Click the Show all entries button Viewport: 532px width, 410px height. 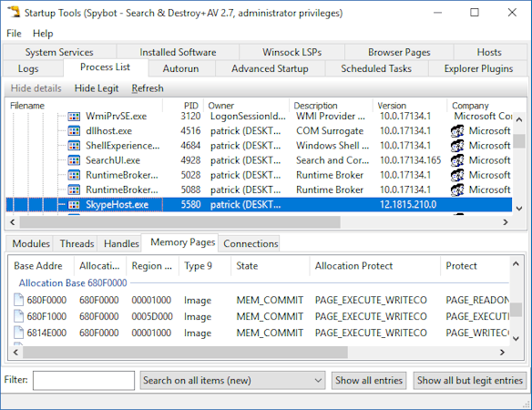coord(369,380)
